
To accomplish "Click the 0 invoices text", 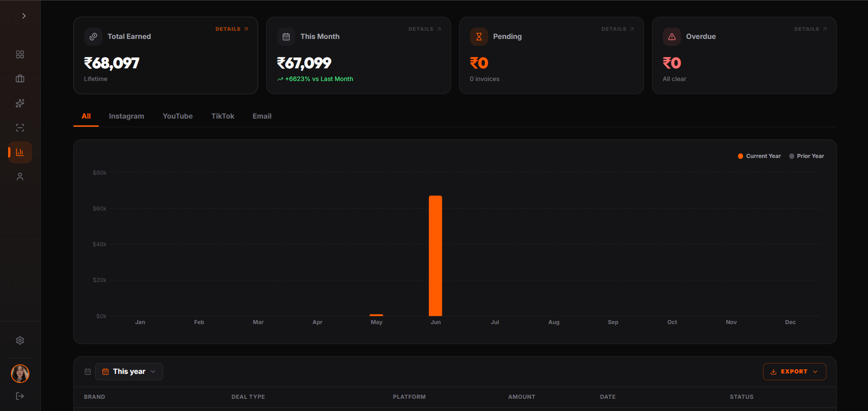I will 484,79.
